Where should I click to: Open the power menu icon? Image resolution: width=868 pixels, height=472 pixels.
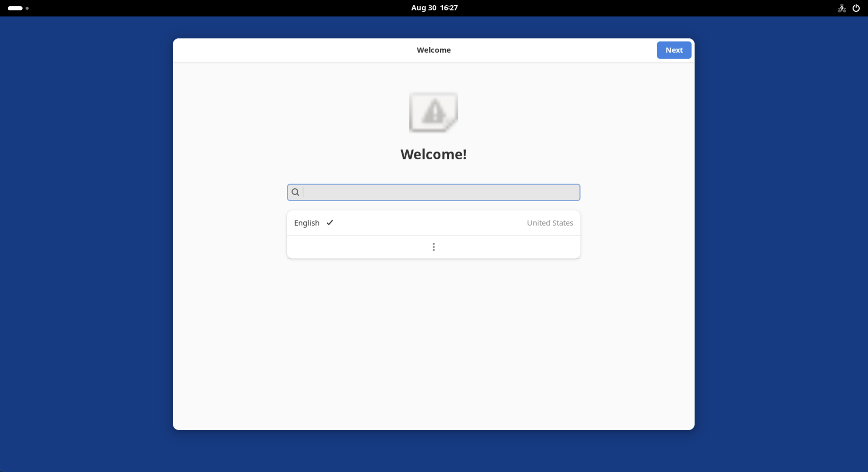point(856,8)
